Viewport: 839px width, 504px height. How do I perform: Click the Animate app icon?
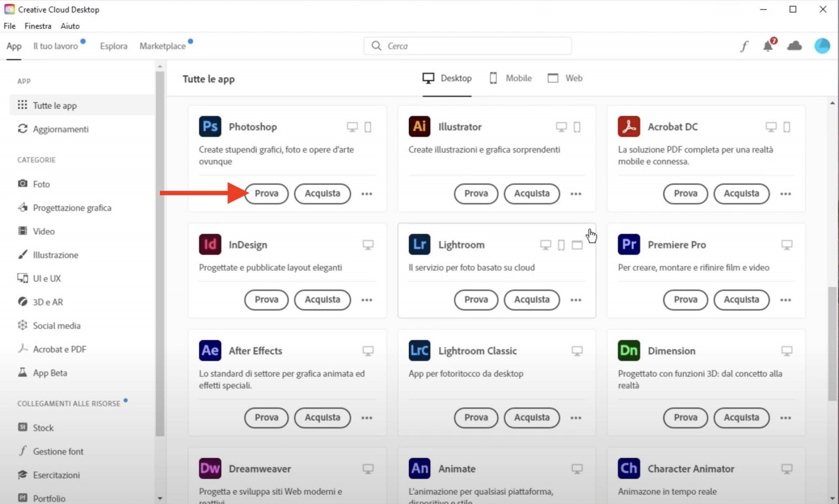click(x=419, y=469)
